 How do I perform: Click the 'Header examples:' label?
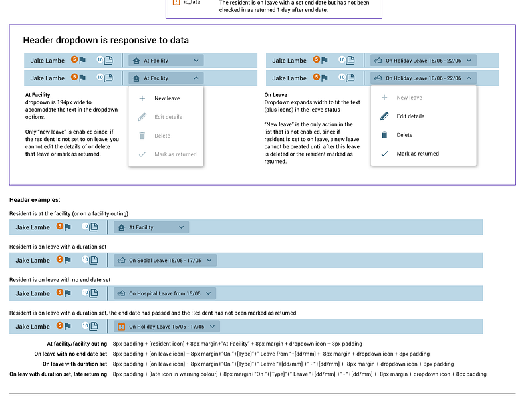35,200
